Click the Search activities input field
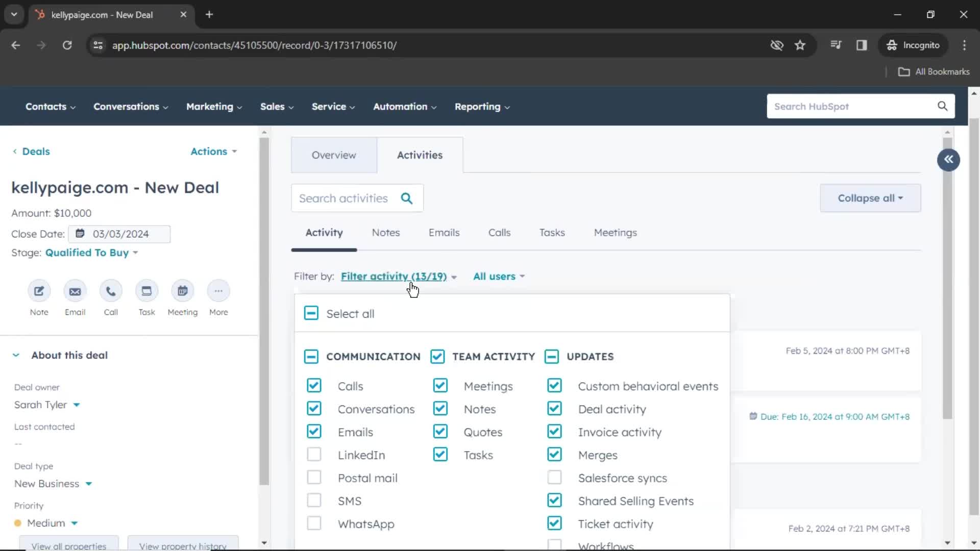Screen dimensions: 980x551 point(345,198)
